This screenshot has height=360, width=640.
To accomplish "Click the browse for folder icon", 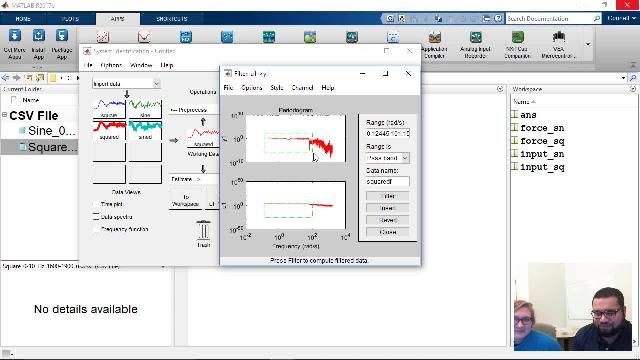I will pyautogui.click(x=40, y=78).
